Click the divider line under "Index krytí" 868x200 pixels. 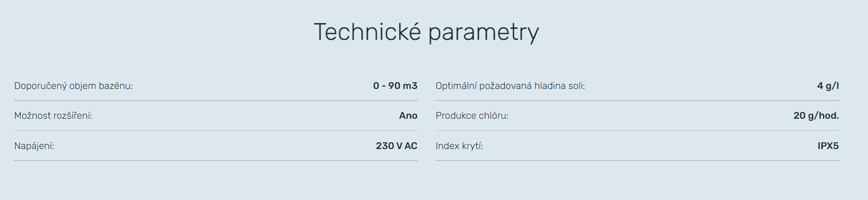coord(637,161)
